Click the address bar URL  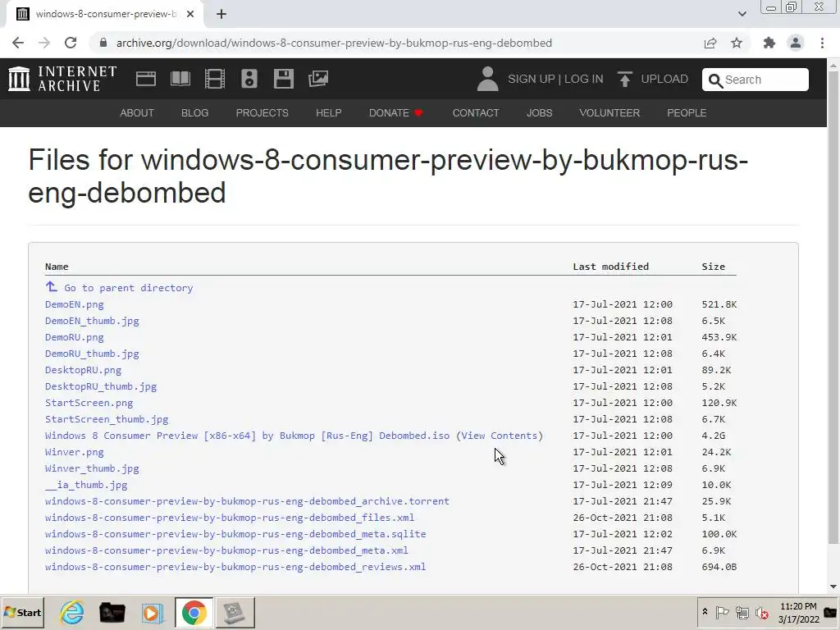tap(334, 43)
